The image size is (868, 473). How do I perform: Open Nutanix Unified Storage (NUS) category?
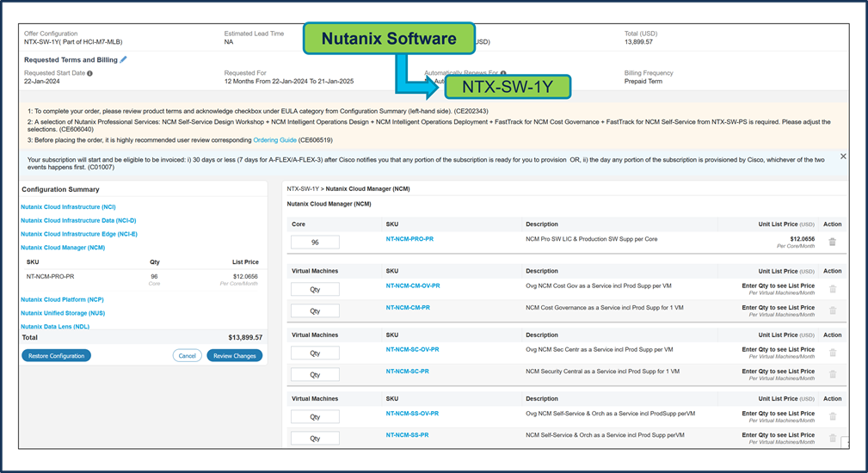63,312
